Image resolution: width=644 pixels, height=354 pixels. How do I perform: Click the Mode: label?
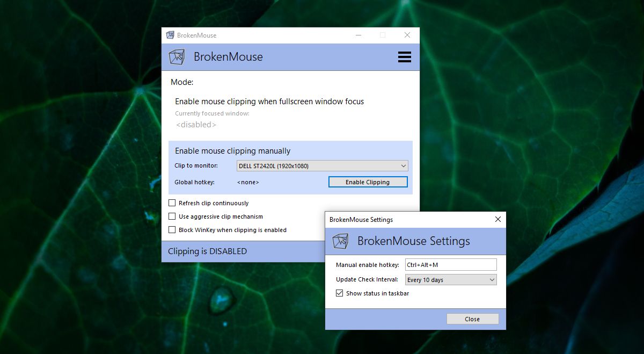point(182,82)
